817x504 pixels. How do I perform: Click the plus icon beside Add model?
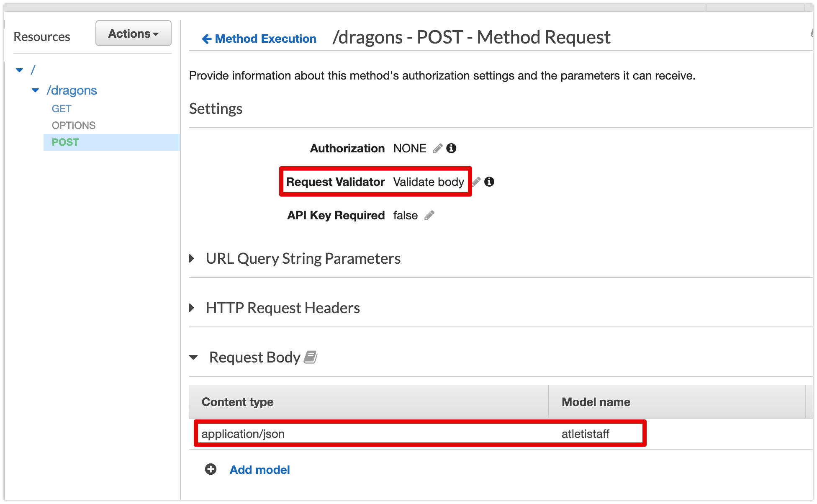coord(211,469)
